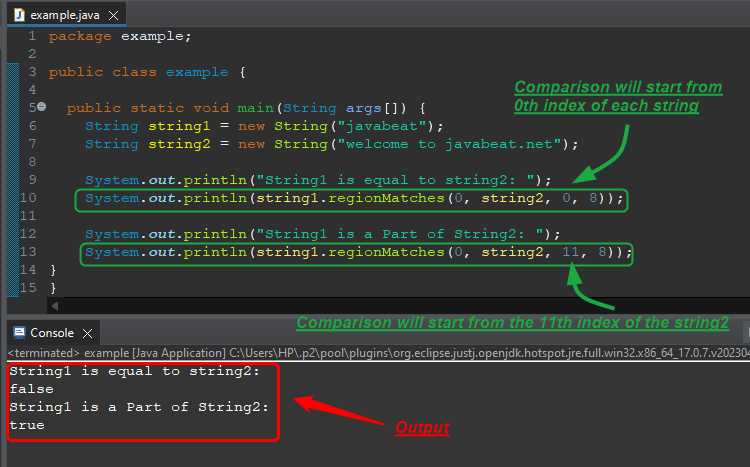This screenshot has width=750, height=467.
Task: Click line number 10 in the gutter
Action: pyautogui.click(x=28, y=198)
